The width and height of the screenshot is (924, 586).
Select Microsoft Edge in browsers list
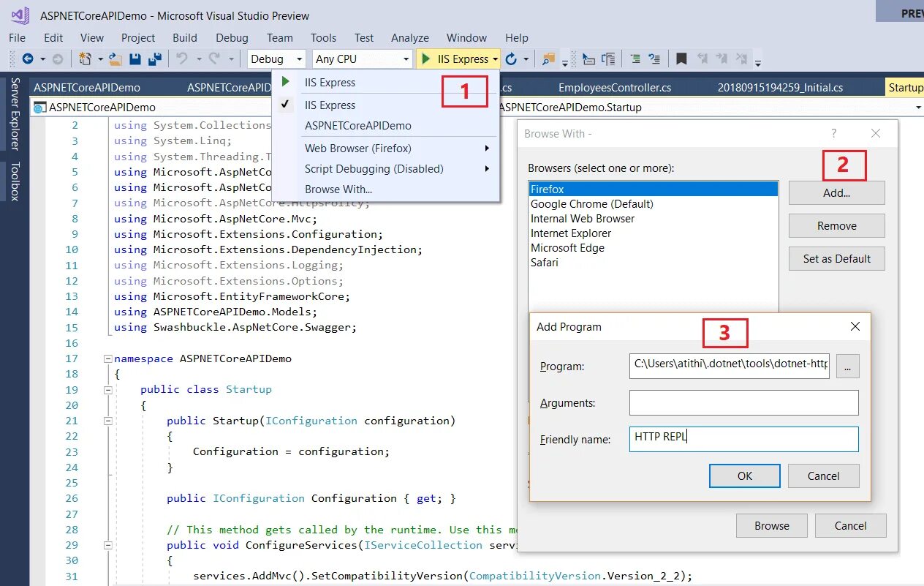[654, 248]
